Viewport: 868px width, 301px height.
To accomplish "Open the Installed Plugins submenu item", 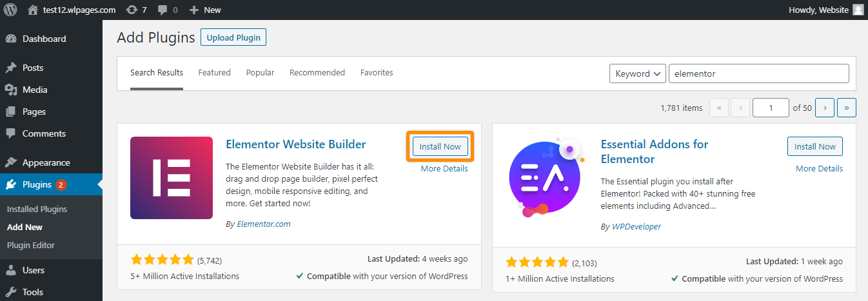I will click(37, 209).
